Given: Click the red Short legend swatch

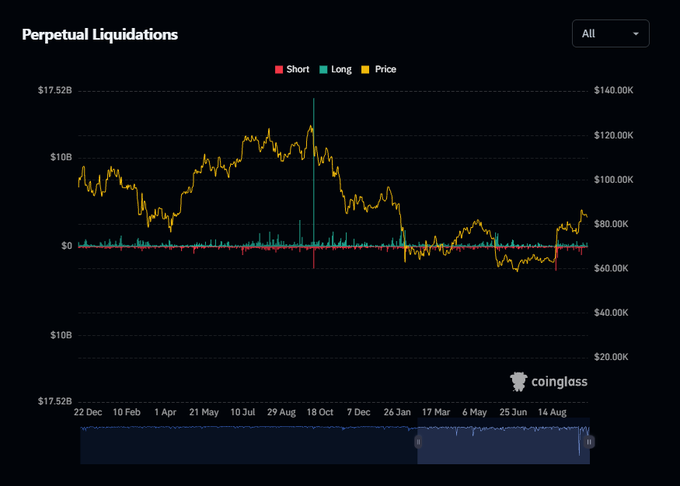Looking at the screenshot, I should point(279,69).
